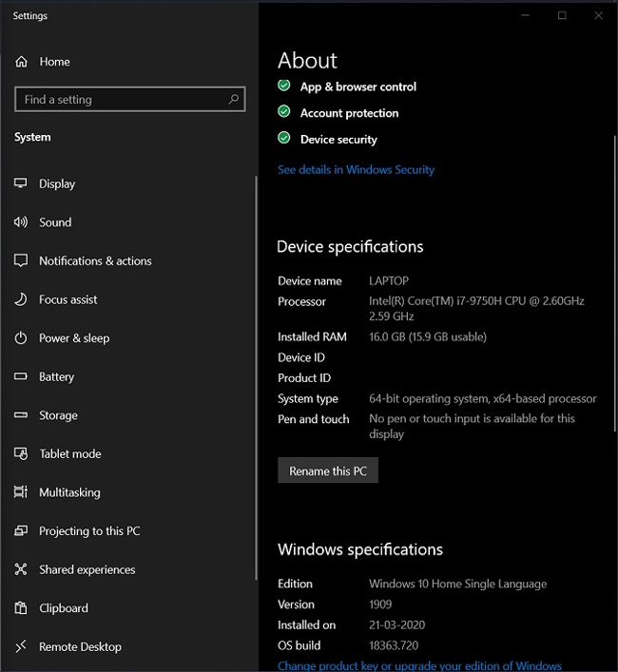Click the 64-bit operating system text
Screen dimensions: 618x672
(x=483, y=398)
